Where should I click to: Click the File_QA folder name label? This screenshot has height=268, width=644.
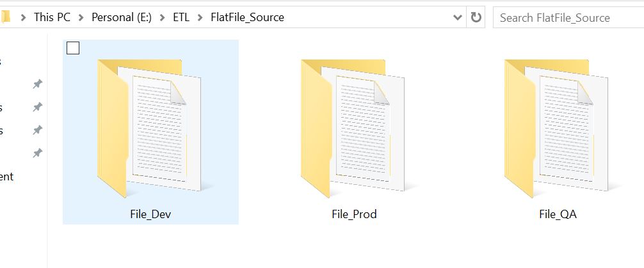[558, 214]
